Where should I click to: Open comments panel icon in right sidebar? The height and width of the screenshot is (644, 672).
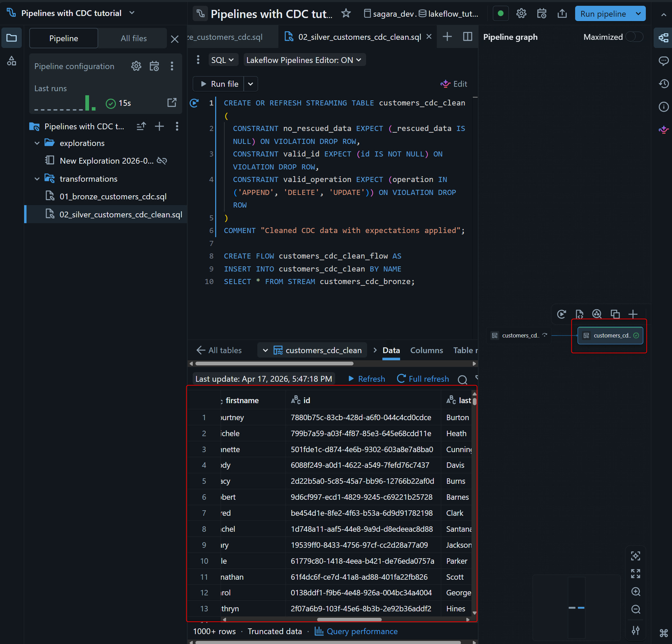click(x=664, y=61)
